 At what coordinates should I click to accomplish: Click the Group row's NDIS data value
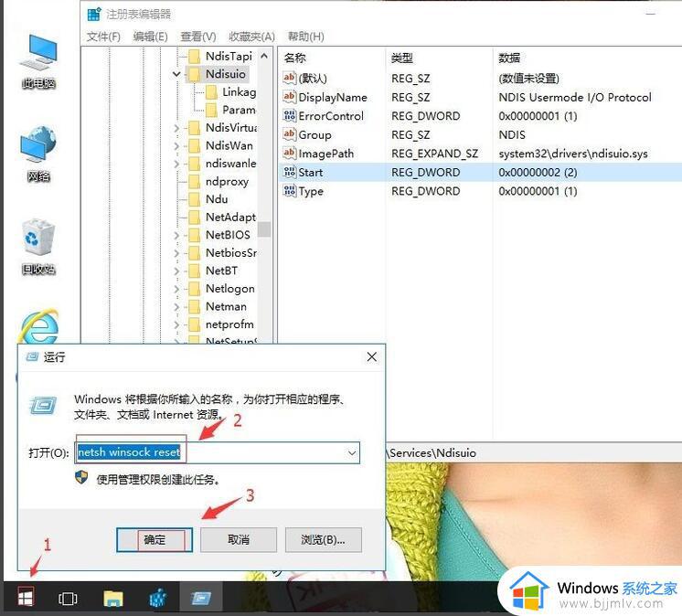point(512,134)
